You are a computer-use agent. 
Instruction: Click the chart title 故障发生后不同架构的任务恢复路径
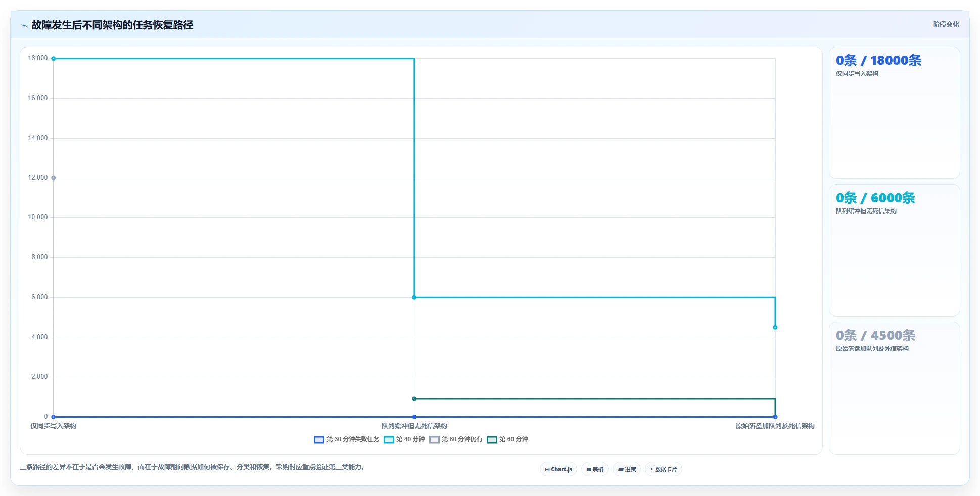point(112,25)
